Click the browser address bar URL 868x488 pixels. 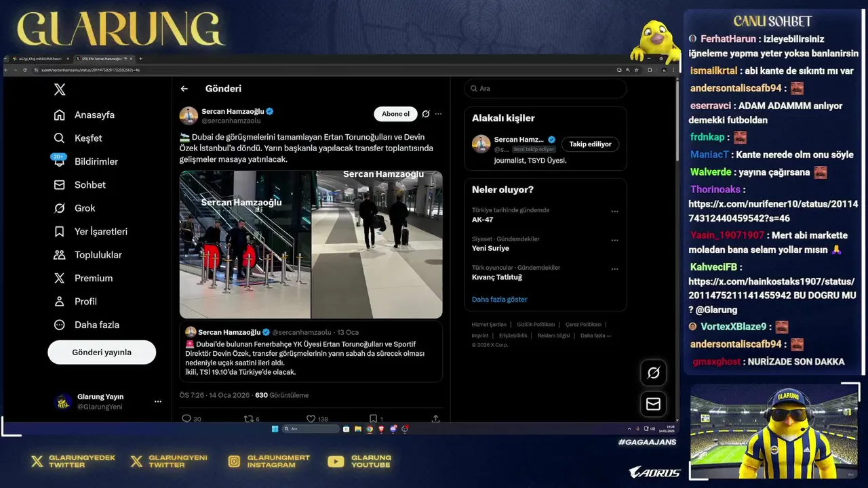tap(90, 70)
